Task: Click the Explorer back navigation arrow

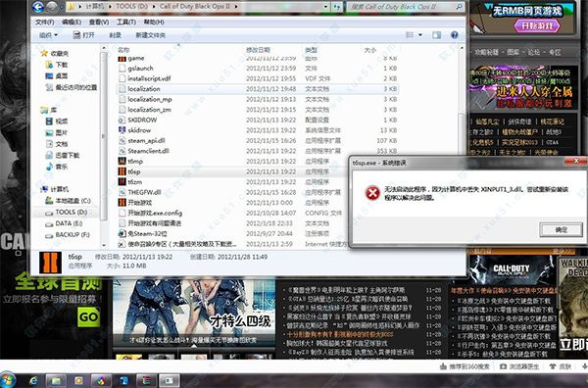Action: coord(38,7)
